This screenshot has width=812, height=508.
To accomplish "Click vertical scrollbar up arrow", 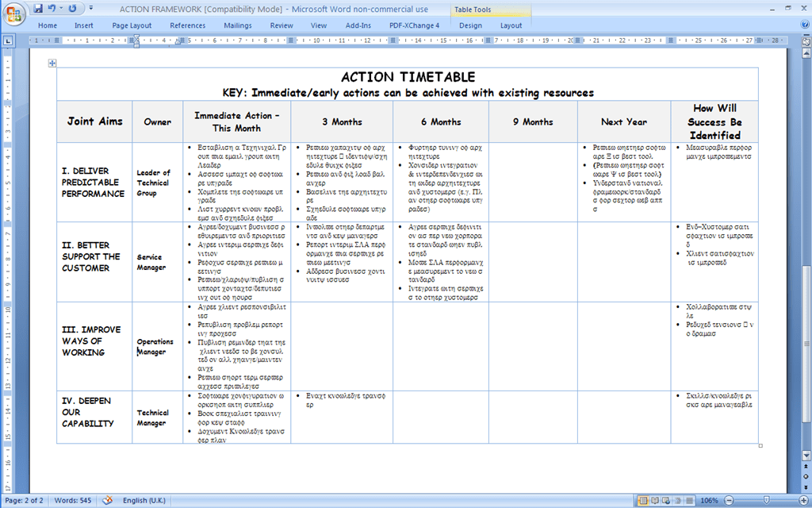I will 806,53.
